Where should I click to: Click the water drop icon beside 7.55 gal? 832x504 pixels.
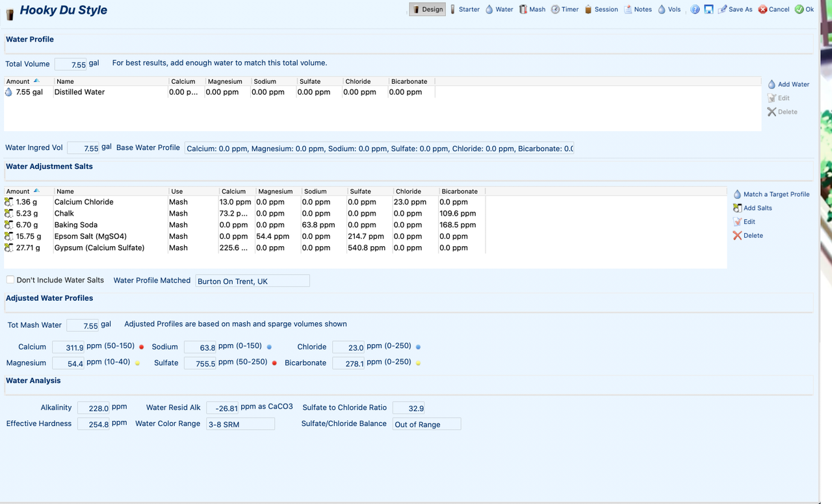tap(8, 92)
